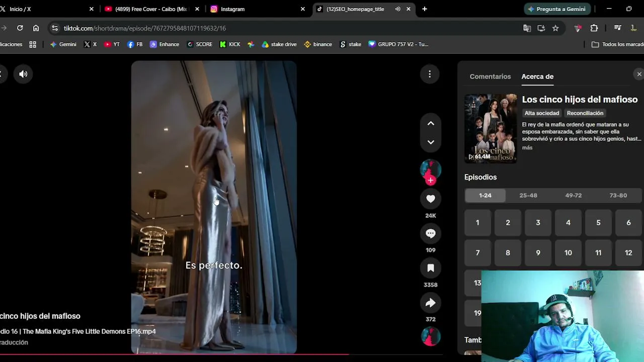The image size is (644, 362).
Task: Open the bookmarks tab-groups grid icon
Action: click(x=33, y=44)
